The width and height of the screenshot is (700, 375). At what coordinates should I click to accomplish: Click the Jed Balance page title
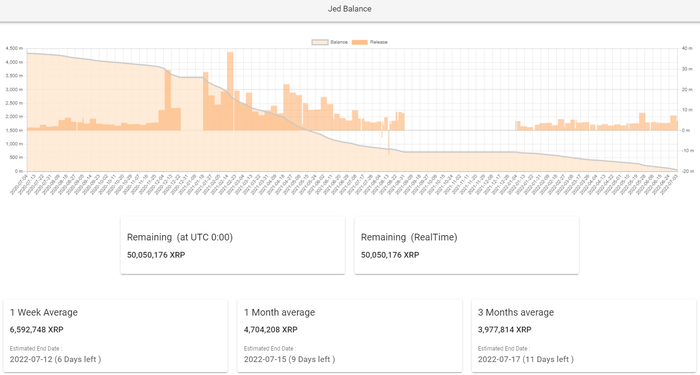[350, 9]
